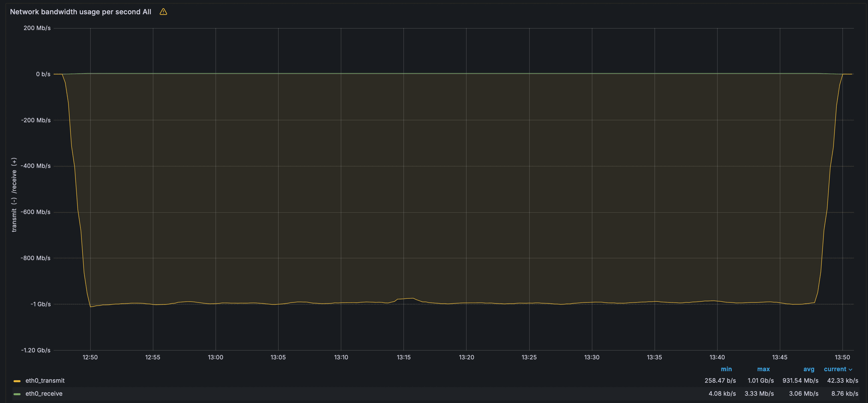Click the -1 Gb/s y-axis label

click(40, 304)
